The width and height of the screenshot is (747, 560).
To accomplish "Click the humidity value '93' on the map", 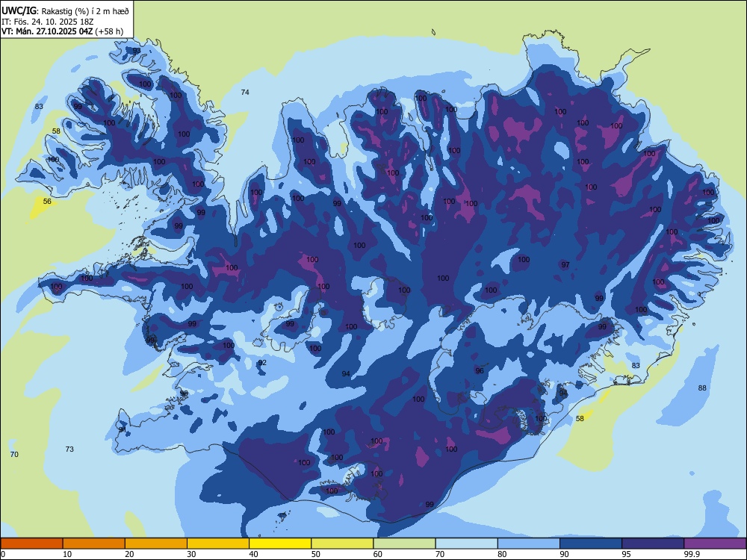I will click(x=137, y=51).
